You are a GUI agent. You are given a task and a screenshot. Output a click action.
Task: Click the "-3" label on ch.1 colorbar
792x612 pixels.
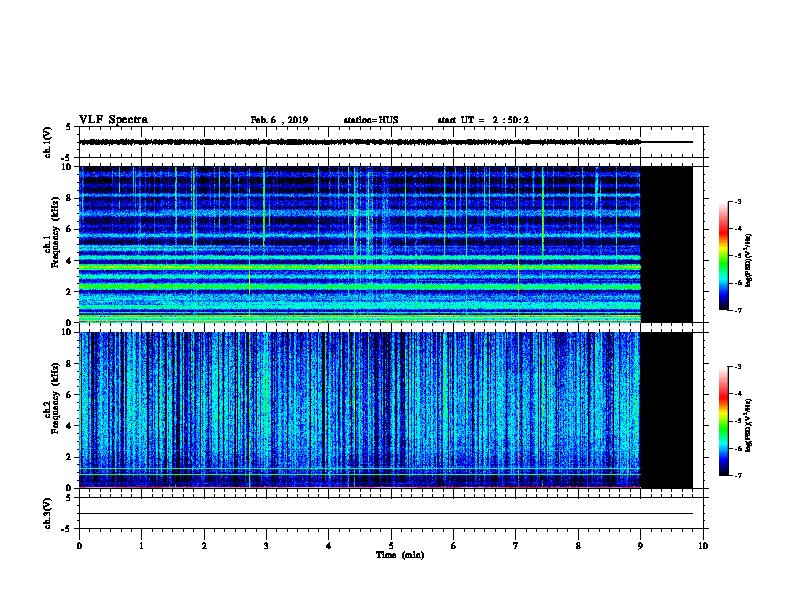click(737, 201)
